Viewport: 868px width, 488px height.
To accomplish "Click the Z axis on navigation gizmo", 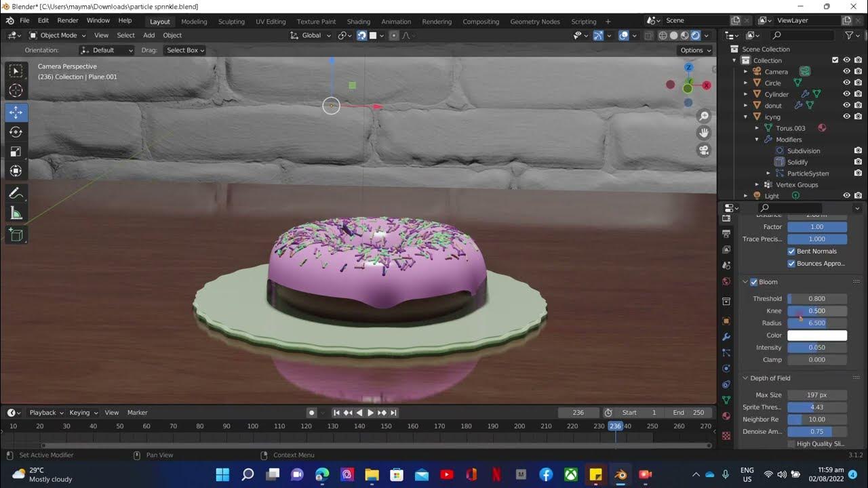I will [x=688, y=67].
